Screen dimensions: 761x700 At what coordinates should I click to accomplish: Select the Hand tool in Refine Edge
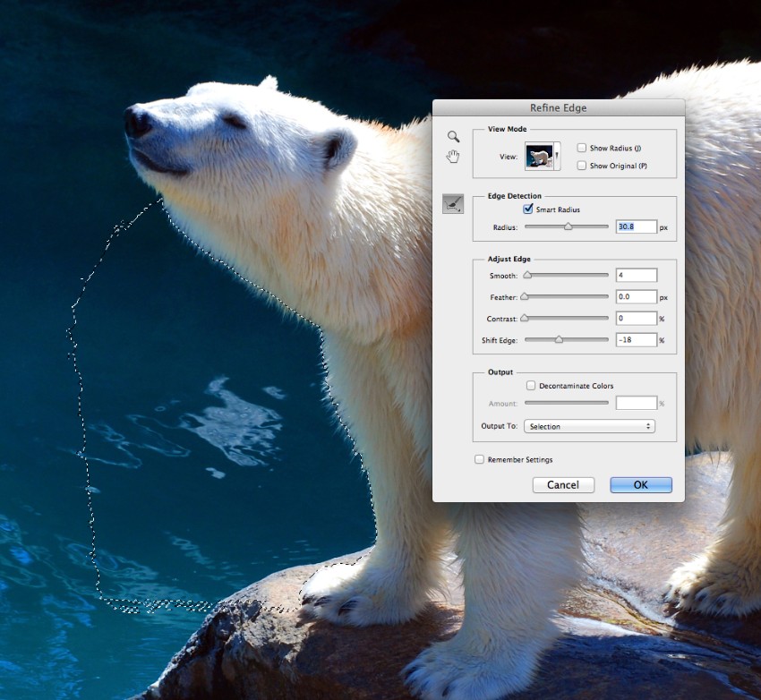[x=453, y=157]
